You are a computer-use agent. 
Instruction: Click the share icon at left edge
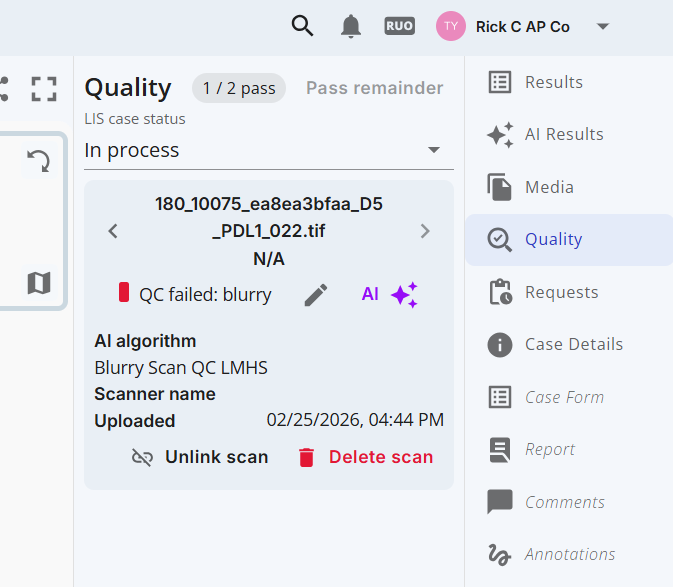tap(4, 88)
